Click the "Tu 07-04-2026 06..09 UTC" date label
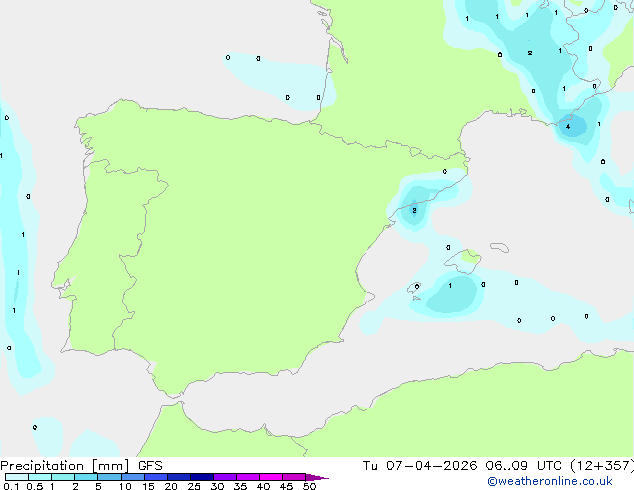The height and width of the screenshot is (490, 634). (x=462, y=466)
